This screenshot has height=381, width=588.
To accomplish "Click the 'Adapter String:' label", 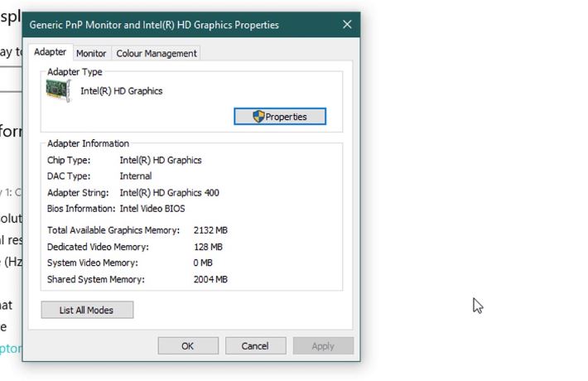I will pos(78,193).
